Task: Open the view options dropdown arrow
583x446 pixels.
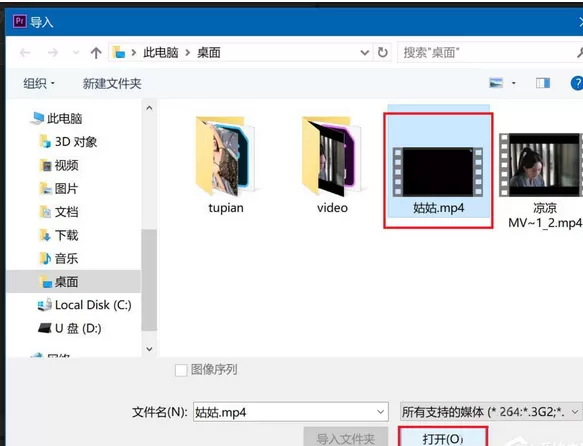Action: click(514, 83)
